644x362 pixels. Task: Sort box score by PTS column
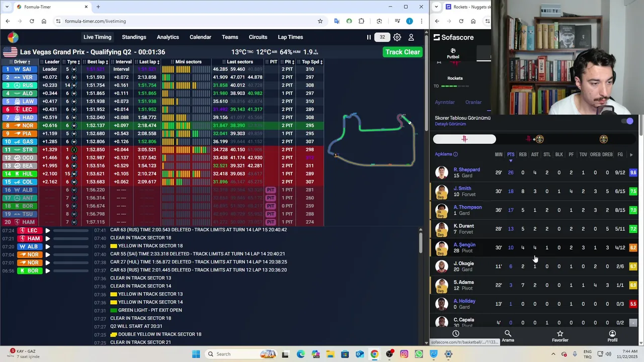pyautogui.click(x=511, y=155)
